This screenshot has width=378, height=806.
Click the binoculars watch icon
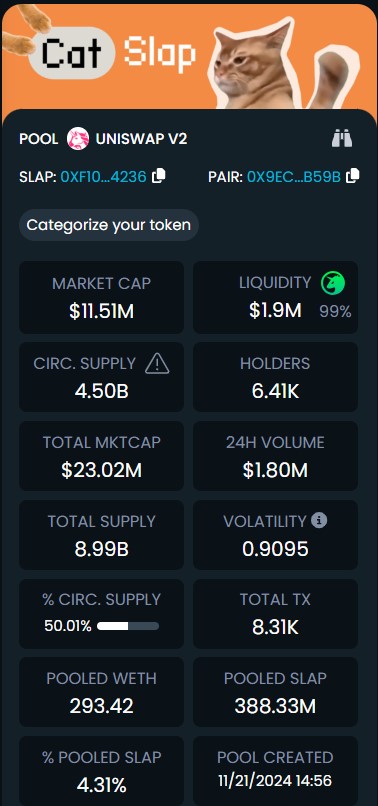click(x=342, y=139)
